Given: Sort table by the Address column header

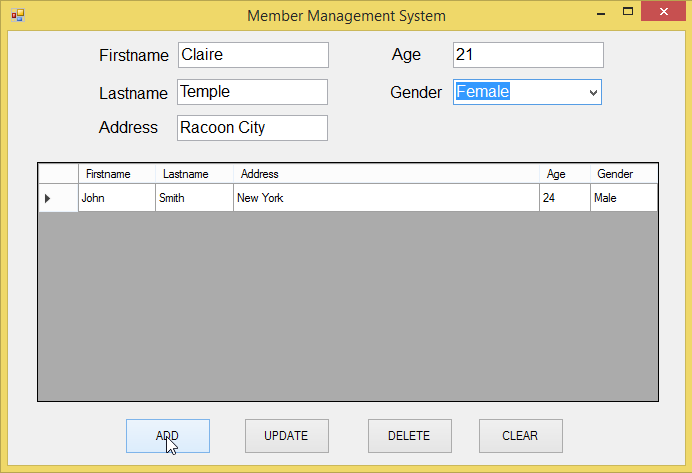Looking at the screenshot, I should (x=386, y=174).
